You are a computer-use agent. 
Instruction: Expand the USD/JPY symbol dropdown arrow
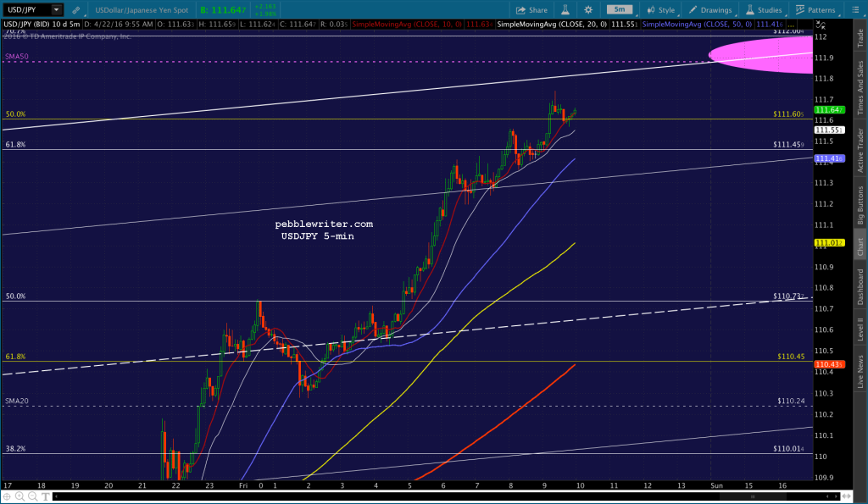56,10
